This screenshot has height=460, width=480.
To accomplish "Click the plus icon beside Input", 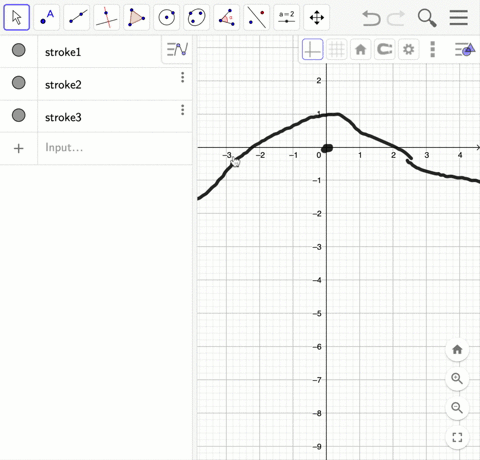I will [x=19, y=148].
